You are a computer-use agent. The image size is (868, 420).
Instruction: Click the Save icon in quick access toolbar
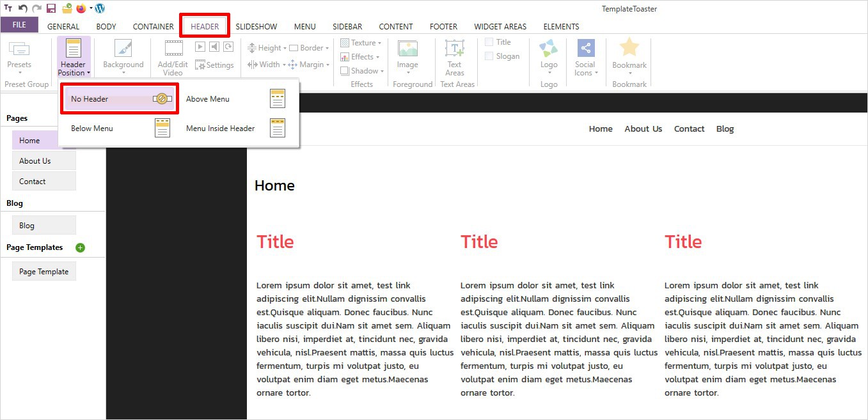point(51,8)
